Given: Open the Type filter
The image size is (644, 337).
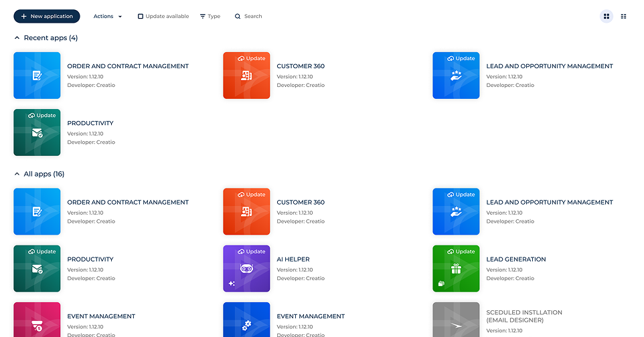Looking at the screenshot, I should pos(210,16).
